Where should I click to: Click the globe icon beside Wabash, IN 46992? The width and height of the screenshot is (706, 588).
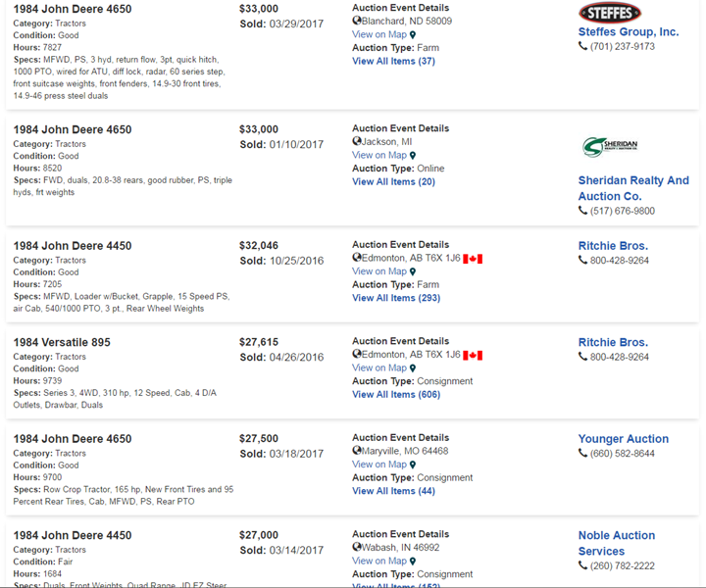click(x=357, y=547)
